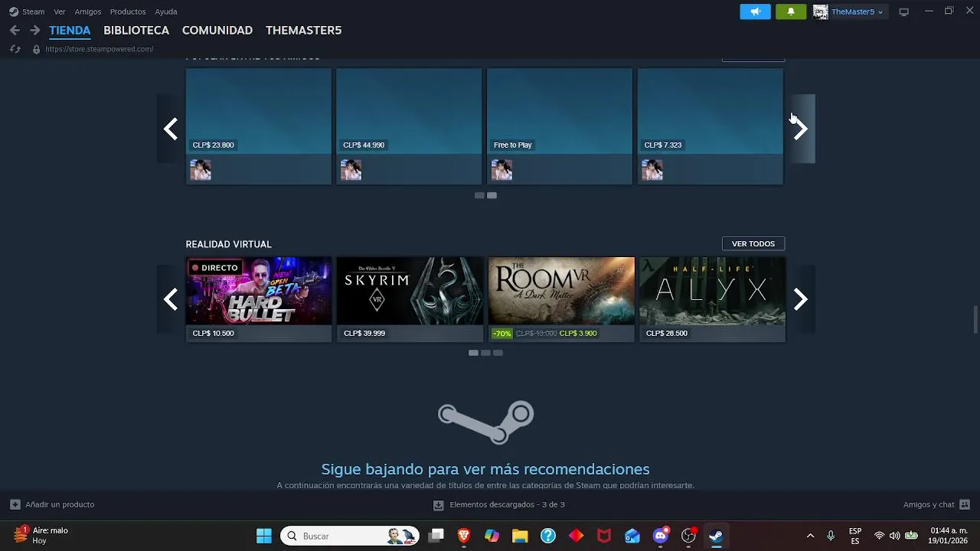
Task: Click friend avatar under CLP$ 7.323 card
Action: [x=652, y=170]
